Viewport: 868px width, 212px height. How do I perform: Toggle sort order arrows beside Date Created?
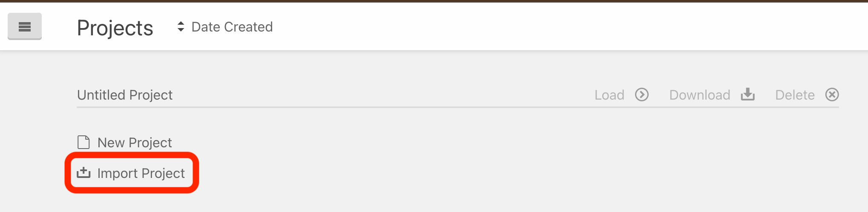pyautogui.click(x=181, y=27)
